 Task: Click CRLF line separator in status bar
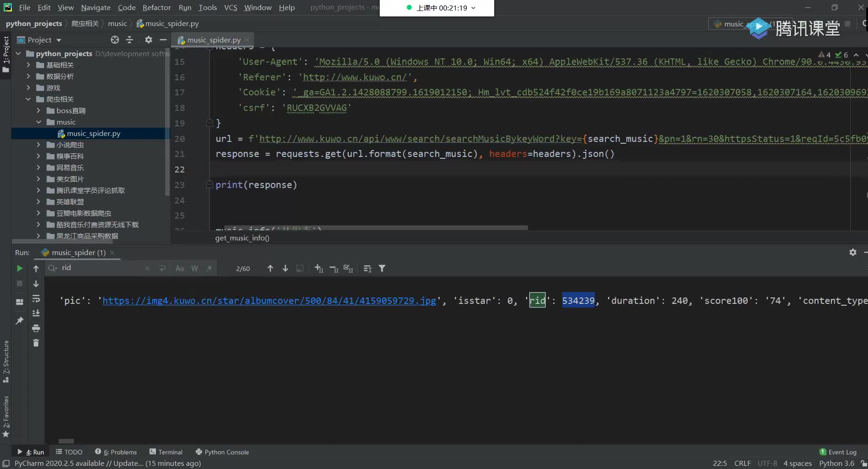[742, 463]
